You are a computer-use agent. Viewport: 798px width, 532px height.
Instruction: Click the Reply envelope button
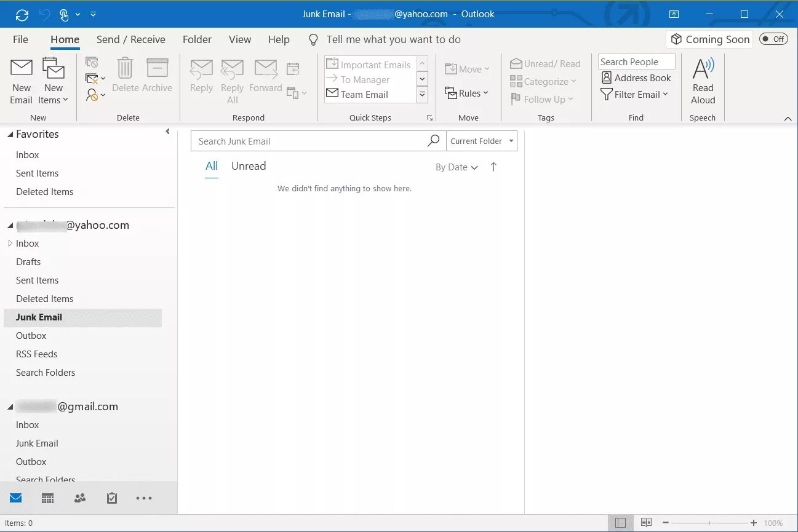click(201, 76)
